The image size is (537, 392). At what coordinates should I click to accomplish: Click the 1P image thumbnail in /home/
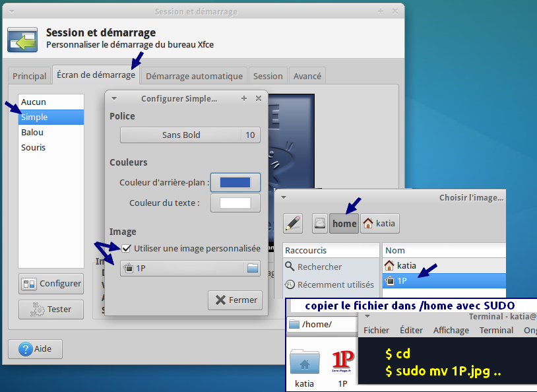(342, 362)
